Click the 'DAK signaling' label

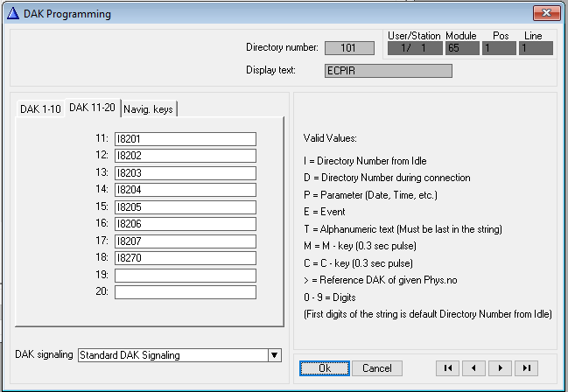[x=44, y=354]
